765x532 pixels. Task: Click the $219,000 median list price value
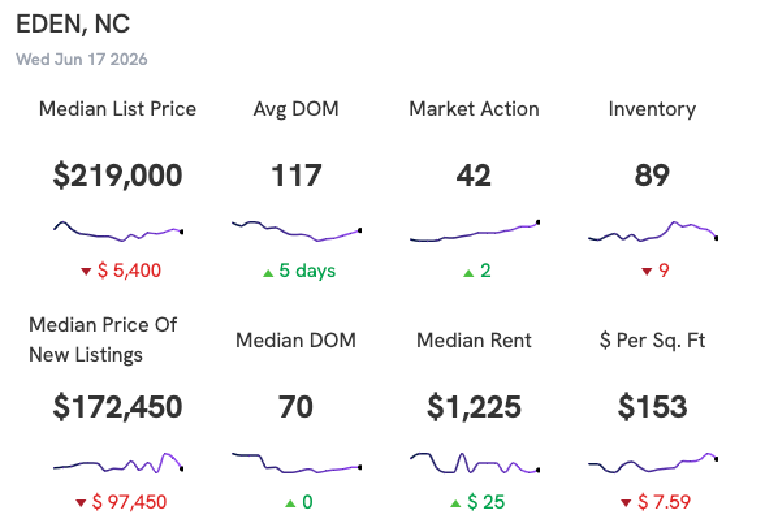point(118,176)
